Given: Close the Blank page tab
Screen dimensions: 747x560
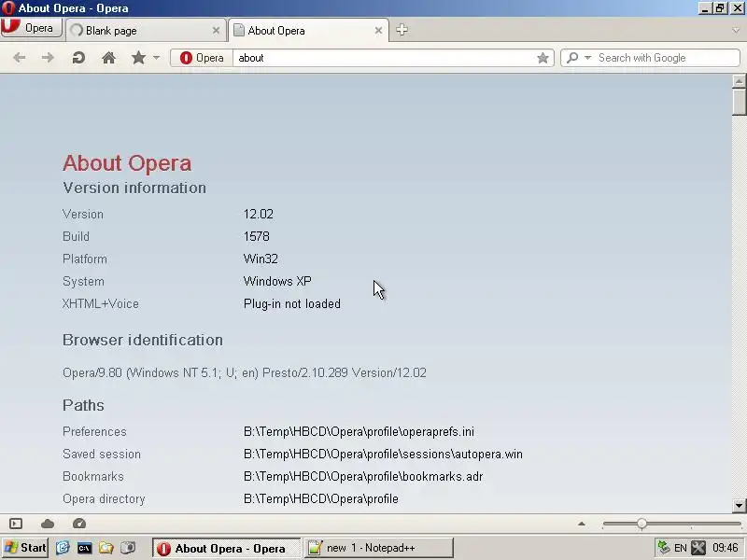Looking at the screenshot, I should pos(216,31).
